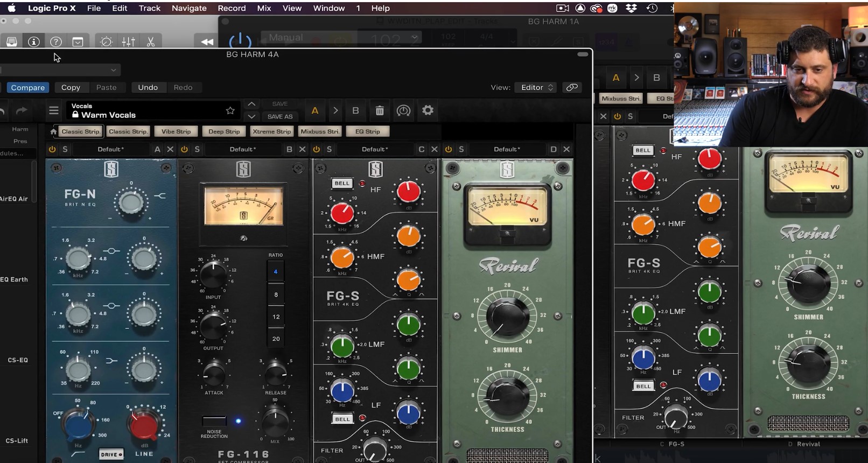Toggle power on module B
This screenshot has width=868, height=463.
pyautogui.click(x=184, y=149)
